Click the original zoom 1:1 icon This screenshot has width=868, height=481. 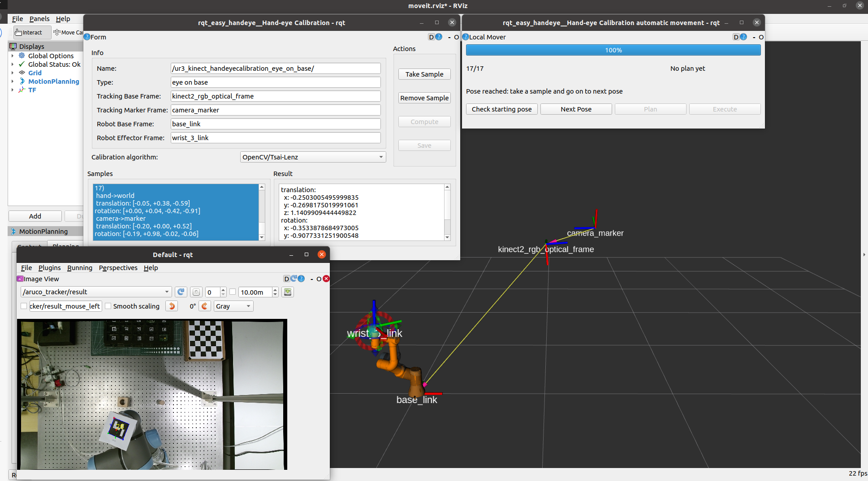pos(196,292)
